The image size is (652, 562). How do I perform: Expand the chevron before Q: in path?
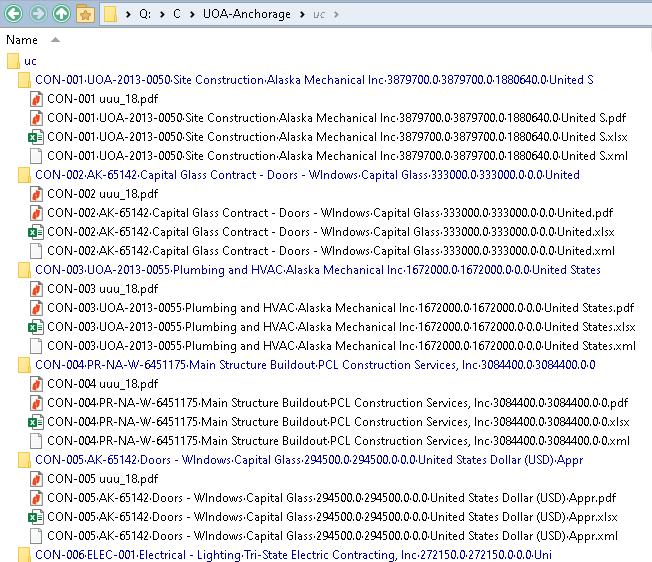[128, 15]
